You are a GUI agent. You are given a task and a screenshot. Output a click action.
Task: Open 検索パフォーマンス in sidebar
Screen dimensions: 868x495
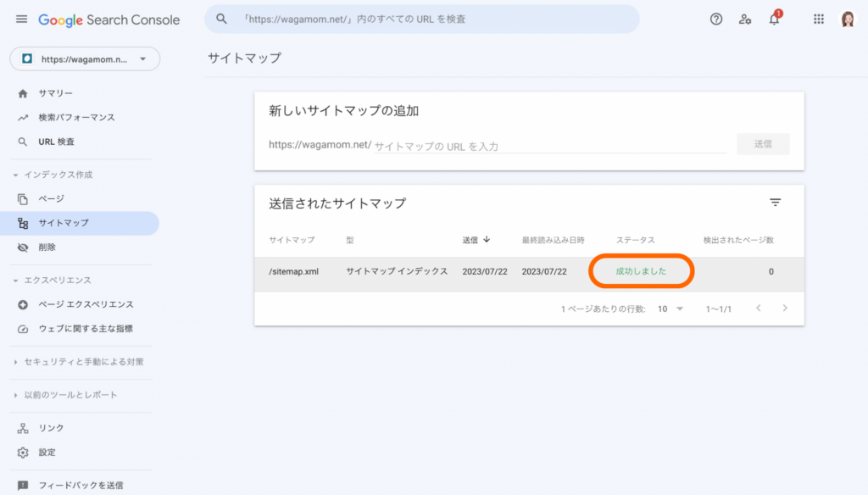[76, 117]
